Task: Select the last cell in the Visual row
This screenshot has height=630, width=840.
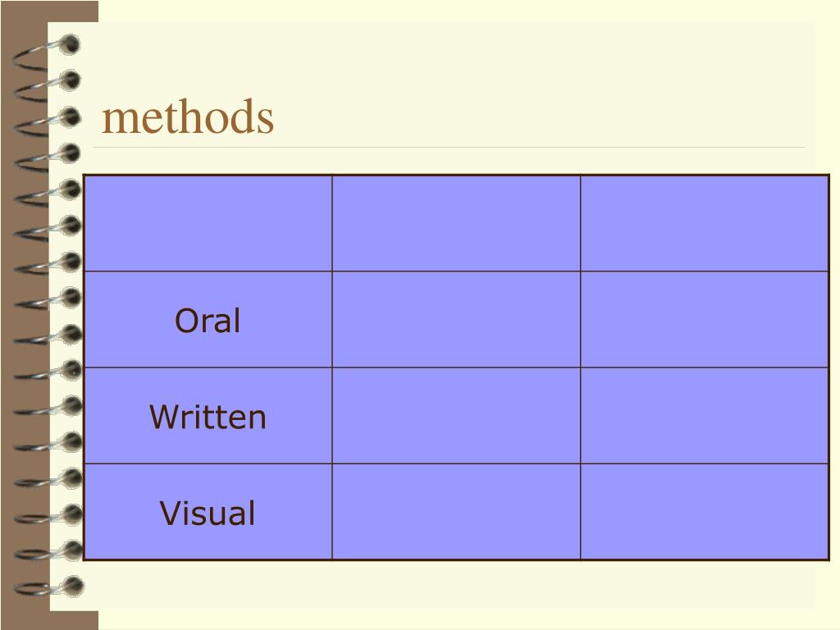Action: (705, 512)
